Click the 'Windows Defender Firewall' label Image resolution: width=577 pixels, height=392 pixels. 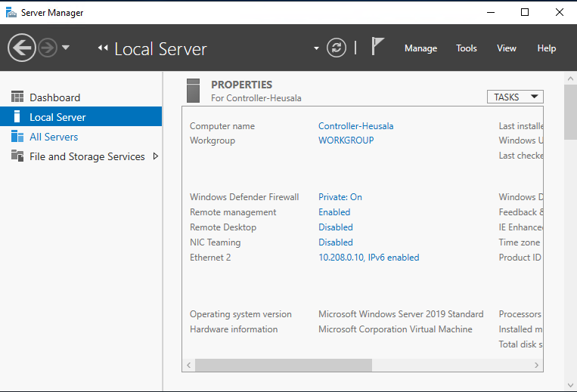(x=244, y=197)
